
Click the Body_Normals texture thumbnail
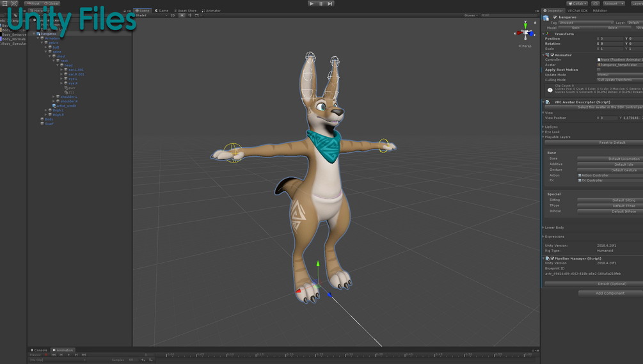click(1, 39)
